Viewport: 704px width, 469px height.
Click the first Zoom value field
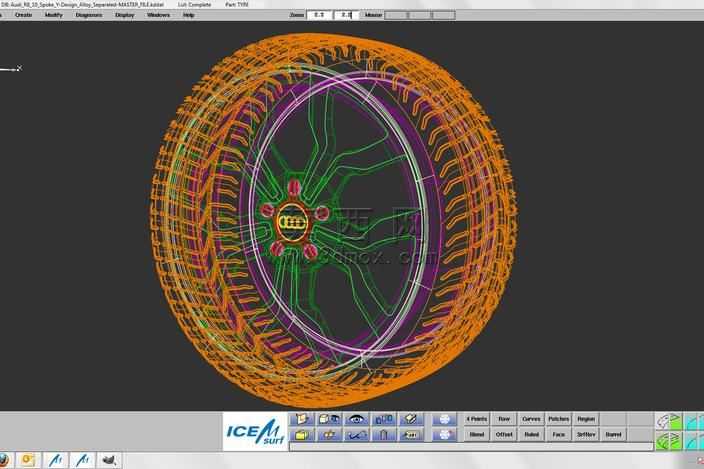click(x=319, y=15)
